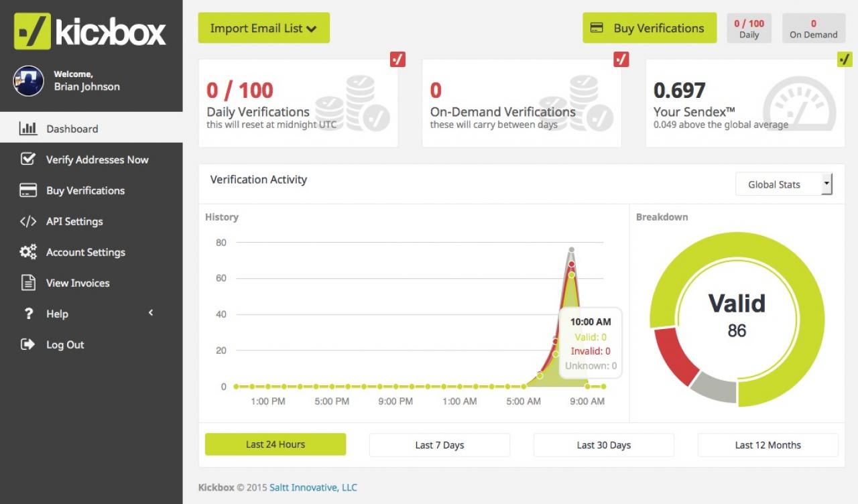This screenshot has width=858, height=504.
Task: Click the Kickbox logo icon
Action: click(32, 31)
